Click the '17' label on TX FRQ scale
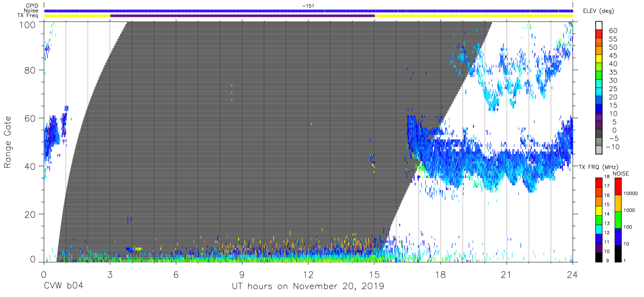Viewport: 644px width, 297px height. pyautogui.click(x=607, y=186)
